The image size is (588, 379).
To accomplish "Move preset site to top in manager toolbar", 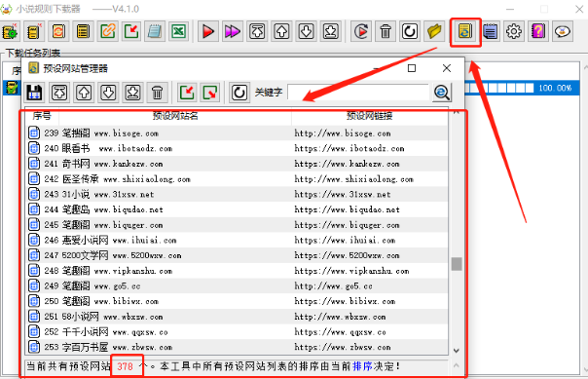I will [x=59, y=93].
